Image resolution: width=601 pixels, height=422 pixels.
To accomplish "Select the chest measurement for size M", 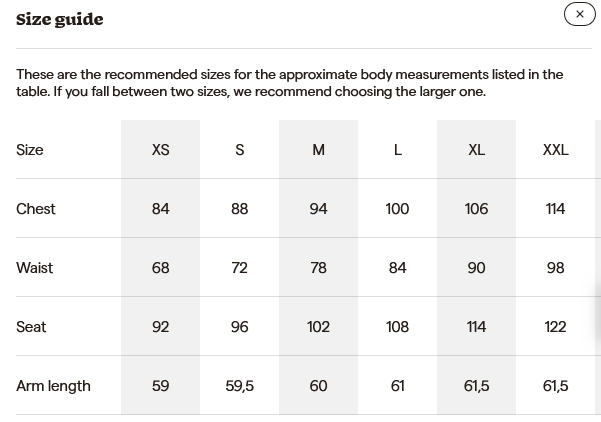I will pos(318,209).
